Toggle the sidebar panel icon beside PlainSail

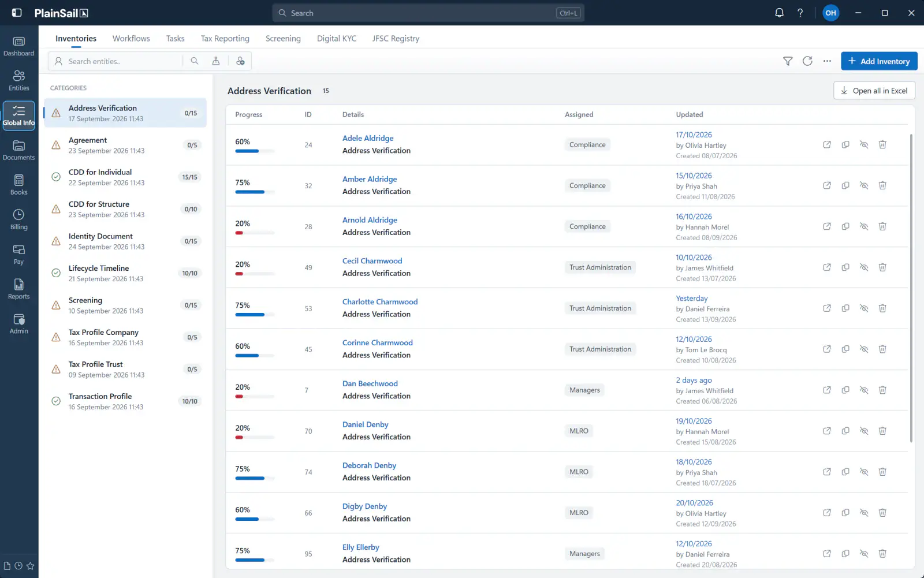pyautogui.click(x=17, y=13)
